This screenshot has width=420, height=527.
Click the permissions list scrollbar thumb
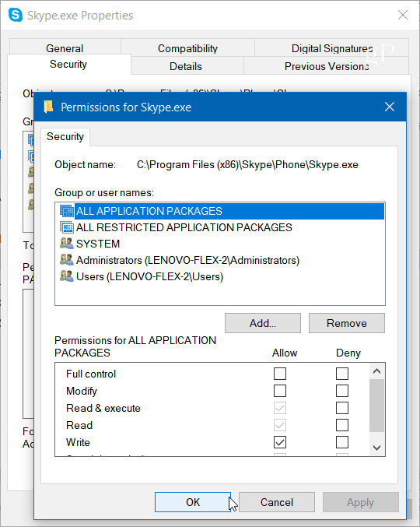376,406
